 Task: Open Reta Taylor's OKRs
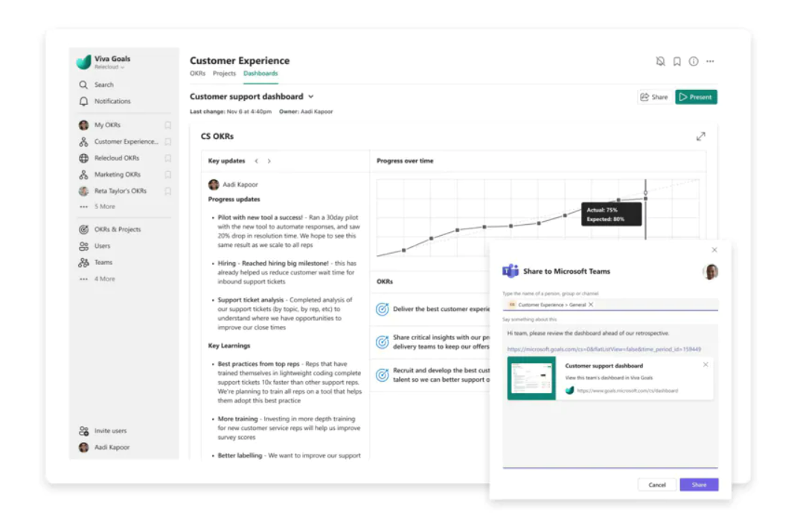tap(119, 190)
